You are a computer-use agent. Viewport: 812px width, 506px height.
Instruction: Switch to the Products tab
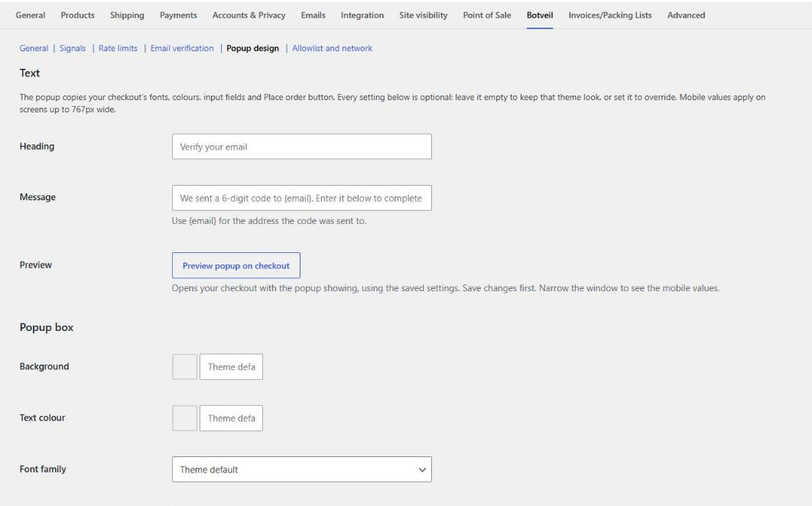78,15
